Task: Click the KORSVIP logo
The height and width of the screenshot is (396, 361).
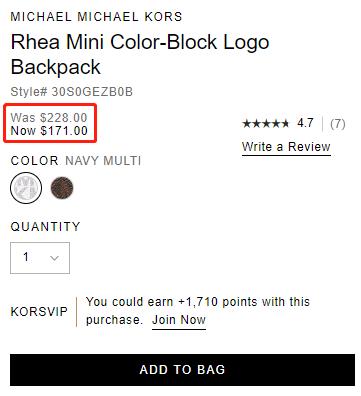Action: (x=39, y=312)
